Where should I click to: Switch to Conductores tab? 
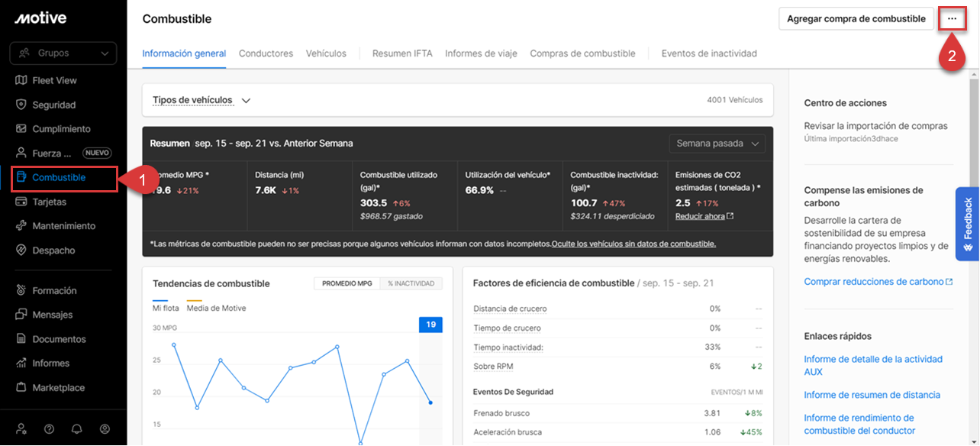coord(266,53)
